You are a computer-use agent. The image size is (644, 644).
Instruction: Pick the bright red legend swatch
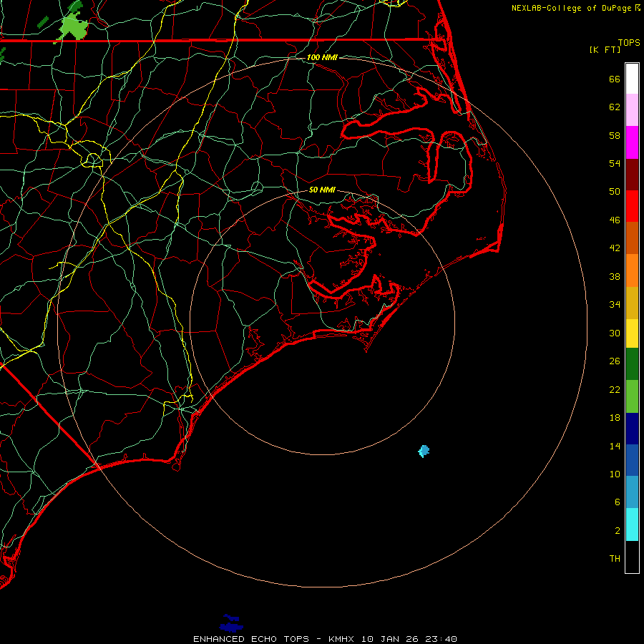[x=632, y=205]
